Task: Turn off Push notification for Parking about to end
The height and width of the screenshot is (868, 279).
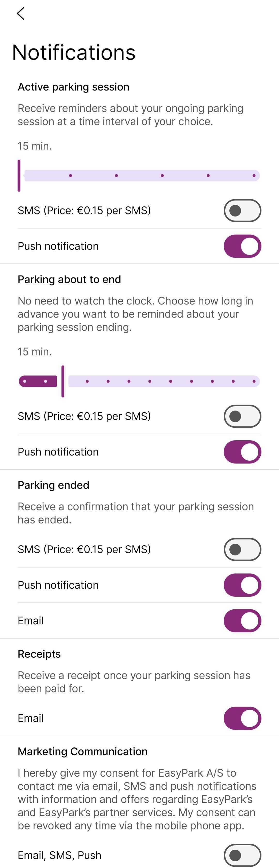Action: (242, 452)
